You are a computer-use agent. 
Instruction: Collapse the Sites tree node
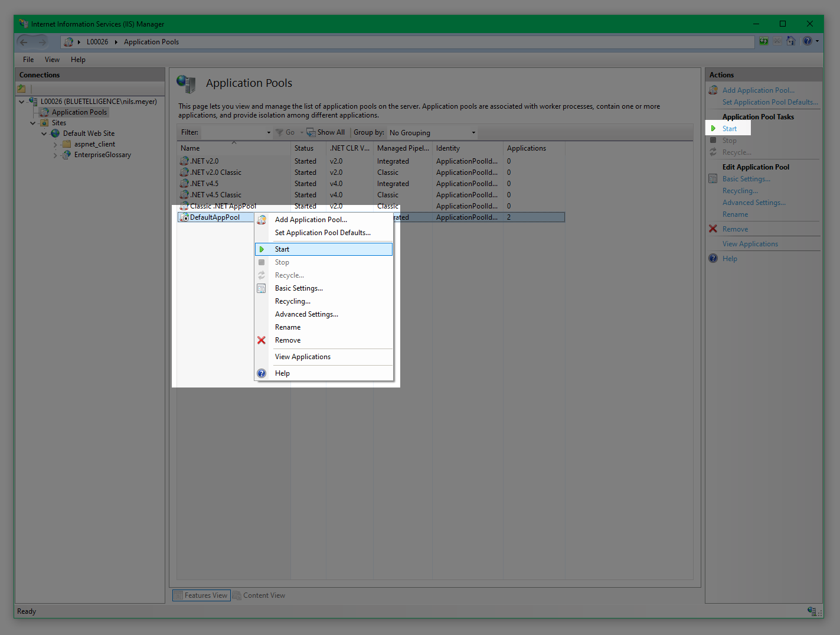coord(33,123)
